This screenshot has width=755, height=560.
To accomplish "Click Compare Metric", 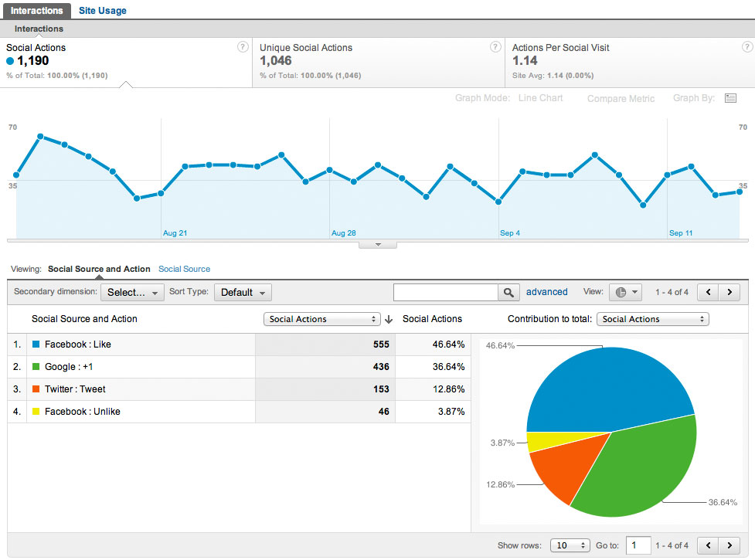I will (621, 99).
